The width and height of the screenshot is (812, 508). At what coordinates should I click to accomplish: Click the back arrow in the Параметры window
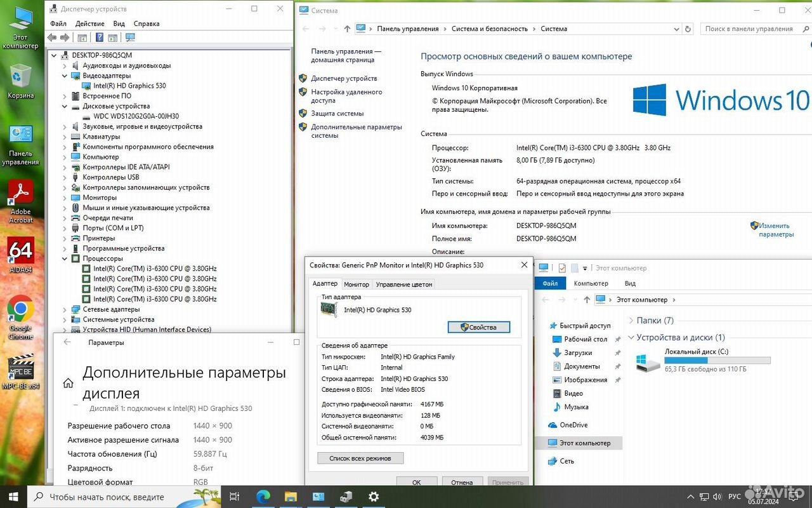click(67, 342)
